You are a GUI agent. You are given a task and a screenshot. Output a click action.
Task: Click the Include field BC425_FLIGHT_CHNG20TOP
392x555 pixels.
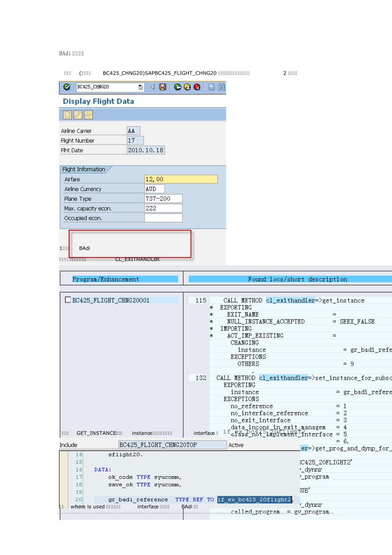pyautogui.click(x=172, y=445)
